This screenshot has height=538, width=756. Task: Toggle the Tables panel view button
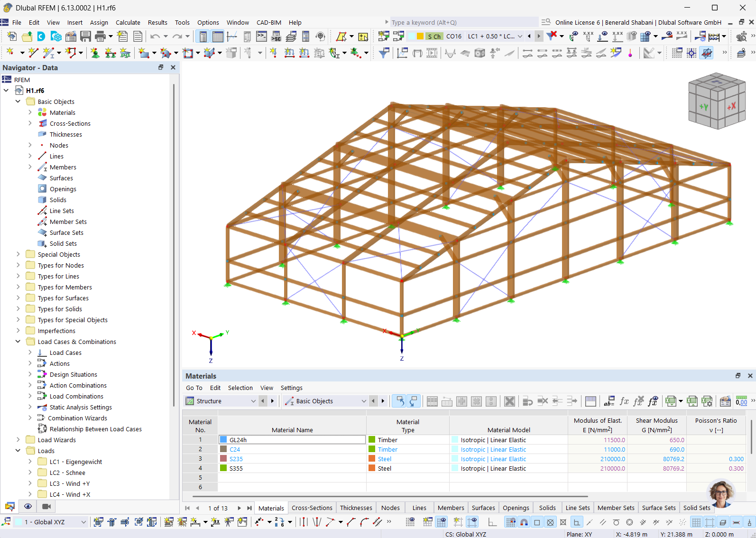click(x=218, y=36)
